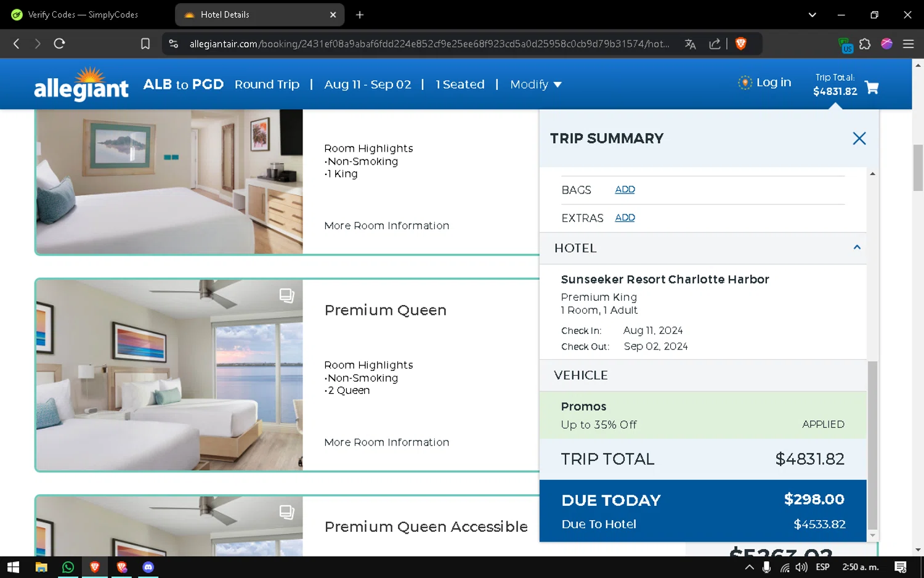
Task: Click the microphone icon in system tray
Action: coord(766,567)
